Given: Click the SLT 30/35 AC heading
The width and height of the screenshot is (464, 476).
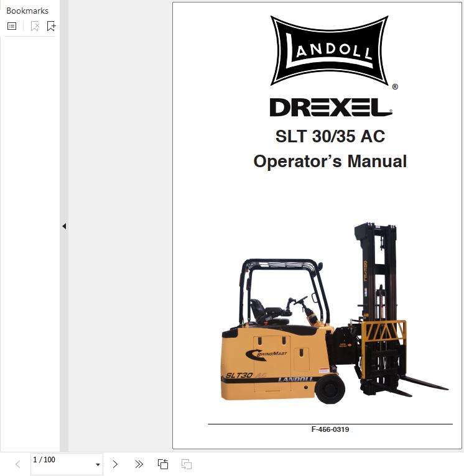Looking at the screenshot, I should (330, 136).
